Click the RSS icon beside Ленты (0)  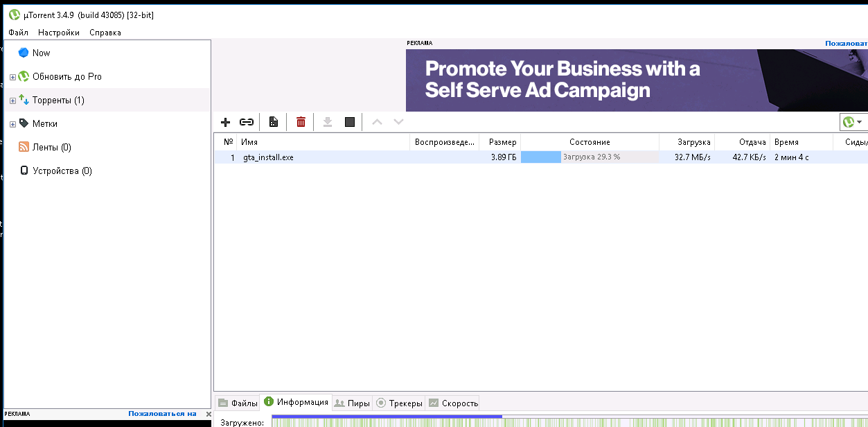click(x=24, y=147)
